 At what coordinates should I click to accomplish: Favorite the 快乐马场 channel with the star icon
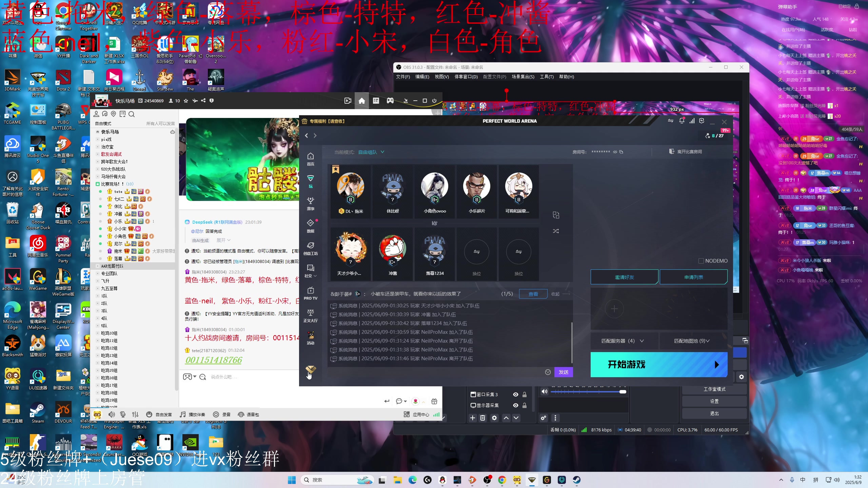[x=185, y=101]
